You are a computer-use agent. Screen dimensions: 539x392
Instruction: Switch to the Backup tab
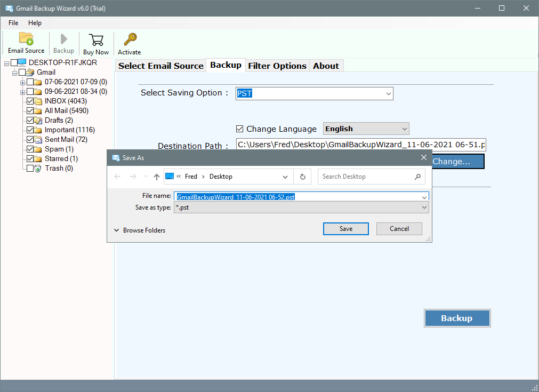[x=226, y=65]
